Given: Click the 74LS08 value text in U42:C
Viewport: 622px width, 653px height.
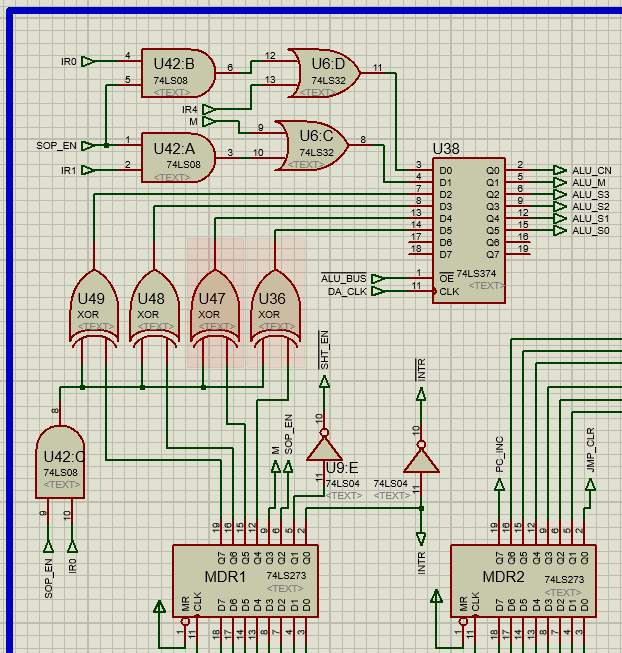Looking at the screenshot, I should 61,473.
